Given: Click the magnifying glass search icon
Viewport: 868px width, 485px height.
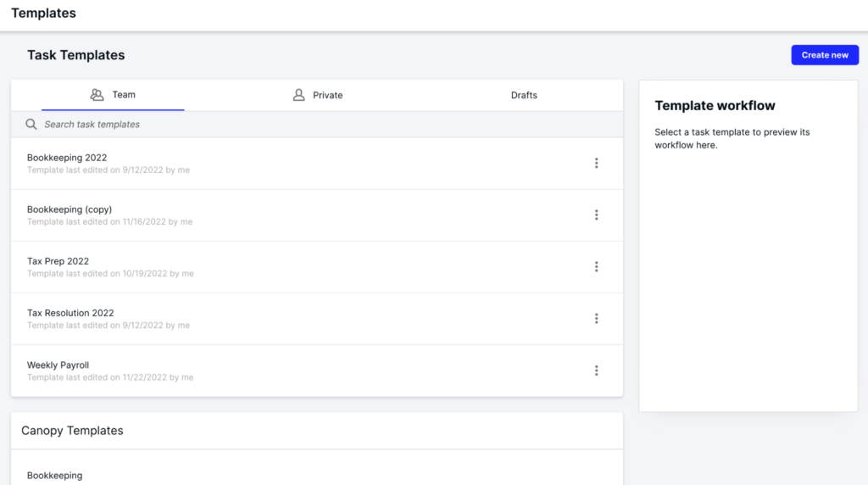Looking at the screenshot, I should point(31,125).
